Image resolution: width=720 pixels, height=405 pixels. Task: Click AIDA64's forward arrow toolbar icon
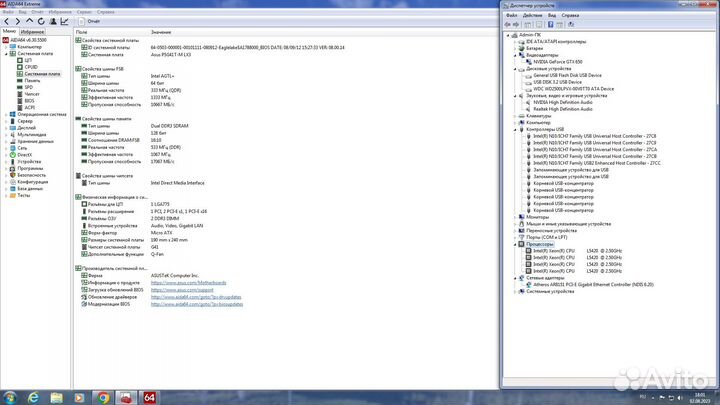tap(18, 21)
